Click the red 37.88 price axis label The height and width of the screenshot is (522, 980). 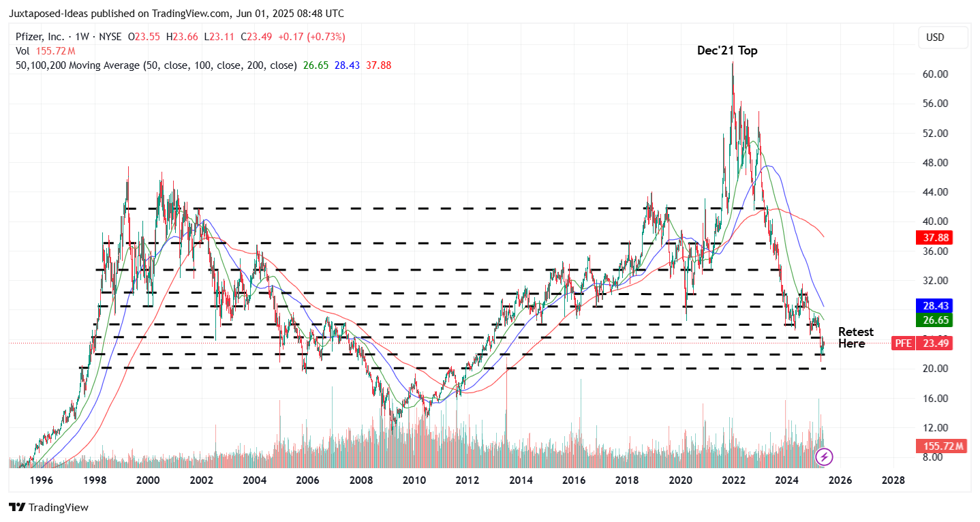pos(934,238)
